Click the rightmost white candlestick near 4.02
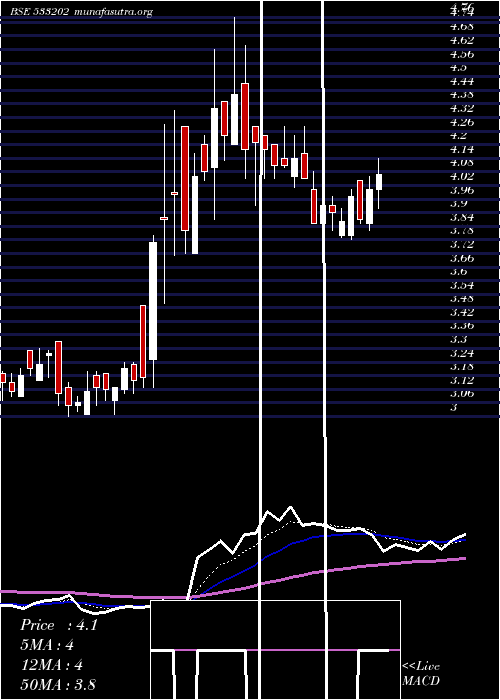This screenshot has width=500, height=700. pyautogui.click(x=379, y=182)
